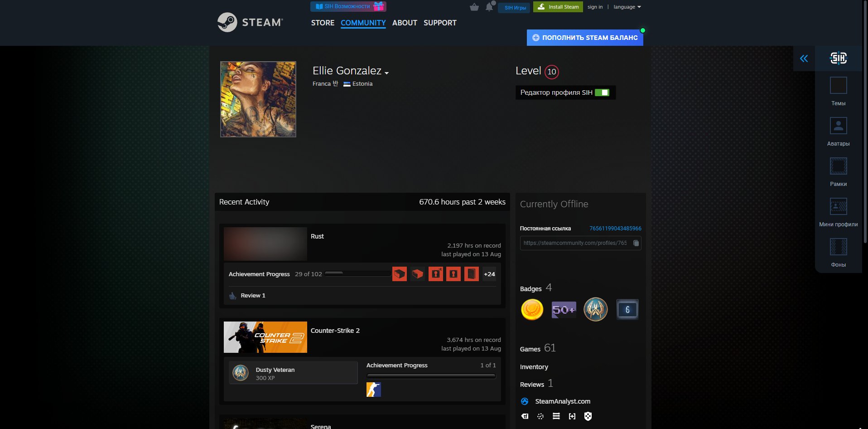Open the STORE menu
This screenshot has height=429, width=868.
(x=323, y=23)
